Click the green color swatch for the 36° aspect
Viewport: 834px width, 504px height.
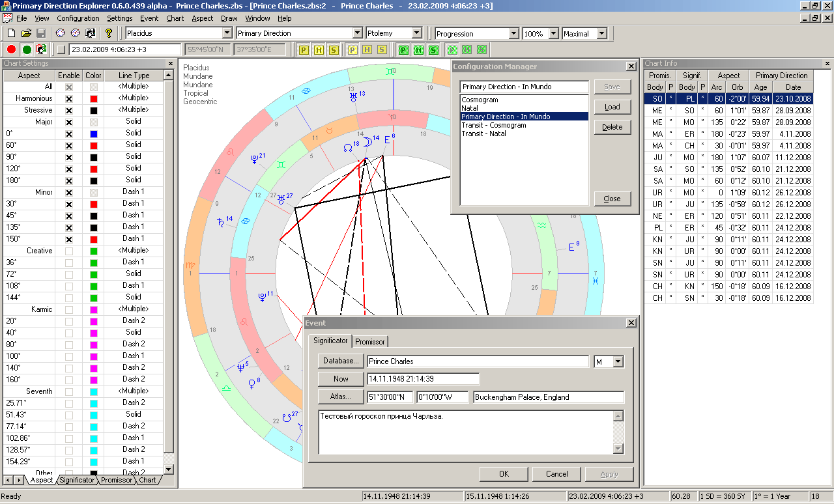[x=94, y=262]
